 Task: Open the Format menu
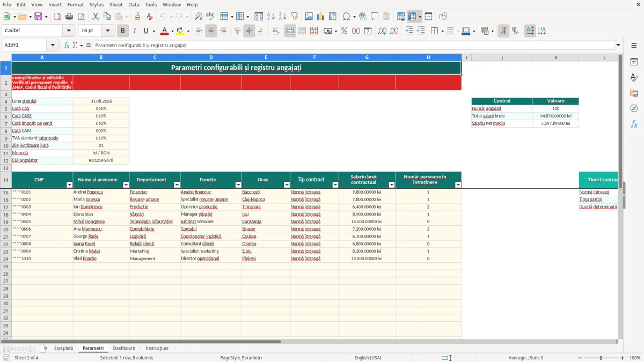point(75,4)
